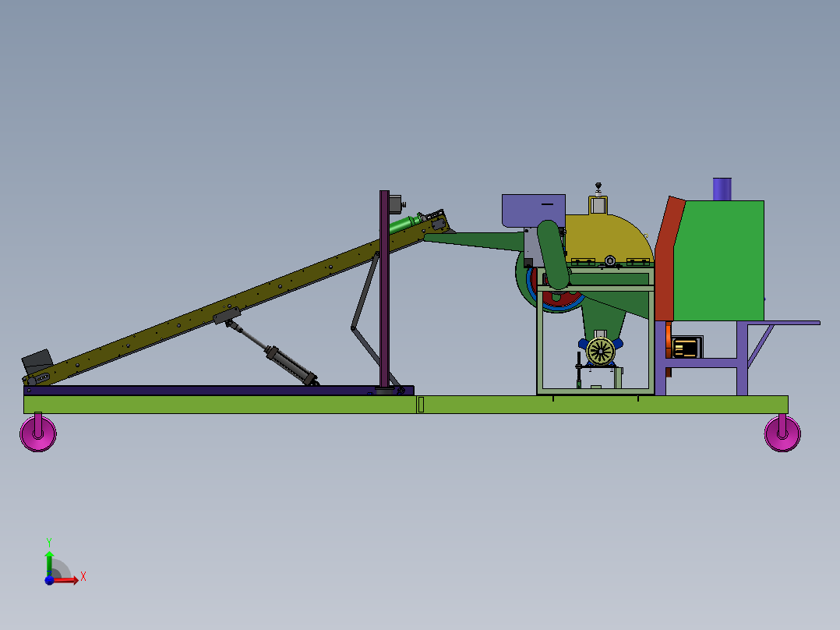Select the dark box at the conveyor's bottom
The image size is (840, 630).
click(x=37, y=362)
